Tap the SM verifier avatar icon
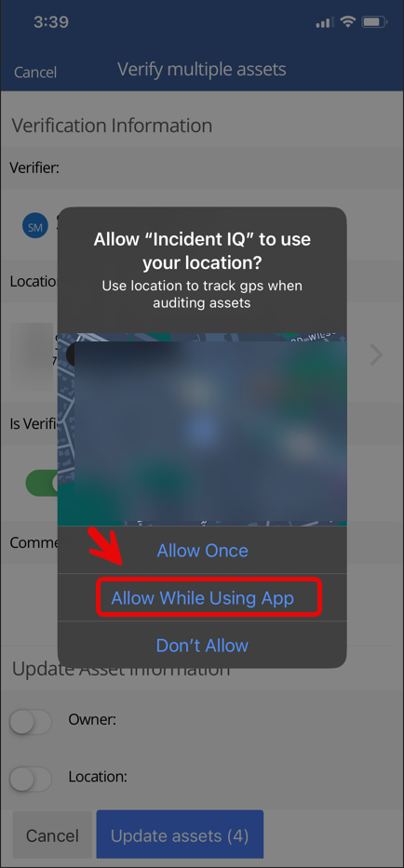This screenshot has width=404, height=868. pyautogui.click(x=35, y=226)
